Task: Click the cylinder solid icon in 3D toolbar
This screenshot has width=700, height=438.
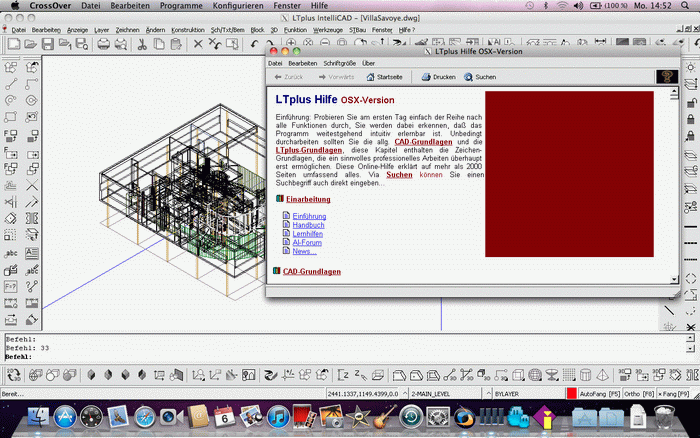Action: (x=585, y=375)
